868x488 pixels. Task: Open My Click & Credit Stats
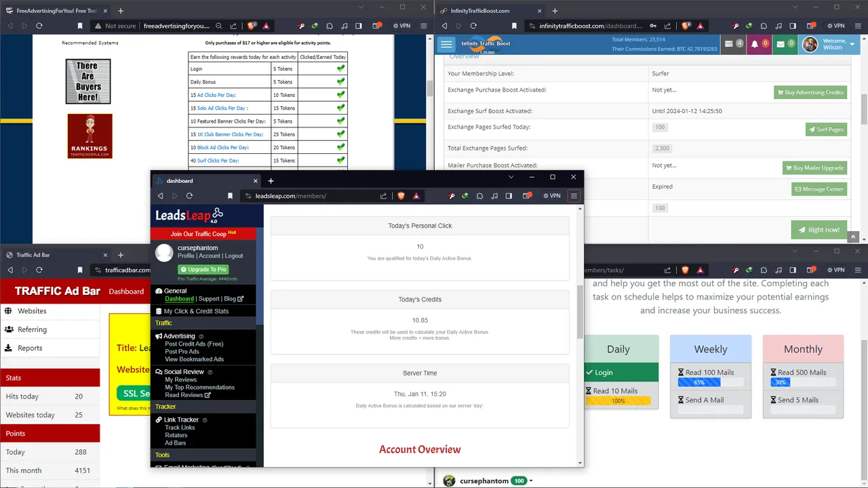[196, 311]
